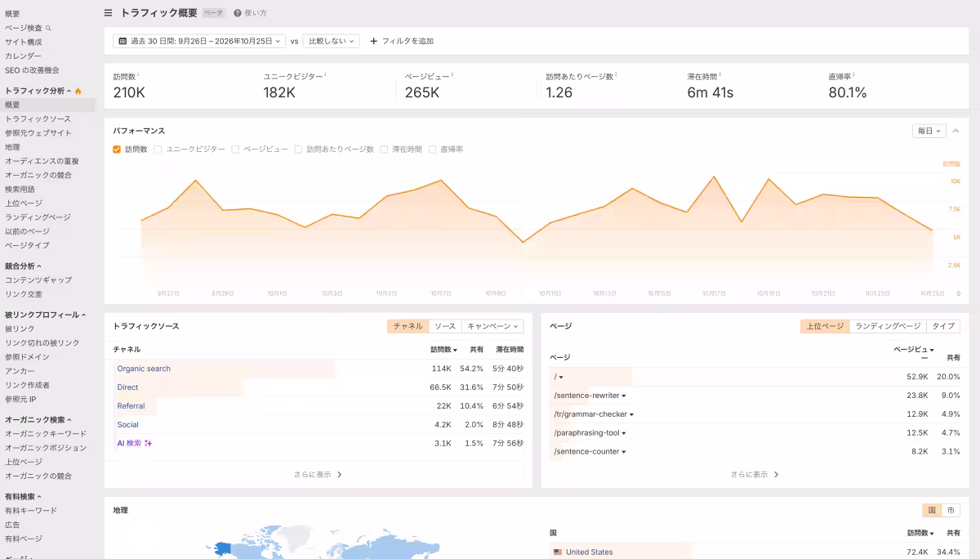Image resolution: width=980 pixels, height=559 pixels.
Task: Tick the 直帰率 chart checkbox
Action: pos(432,150)
